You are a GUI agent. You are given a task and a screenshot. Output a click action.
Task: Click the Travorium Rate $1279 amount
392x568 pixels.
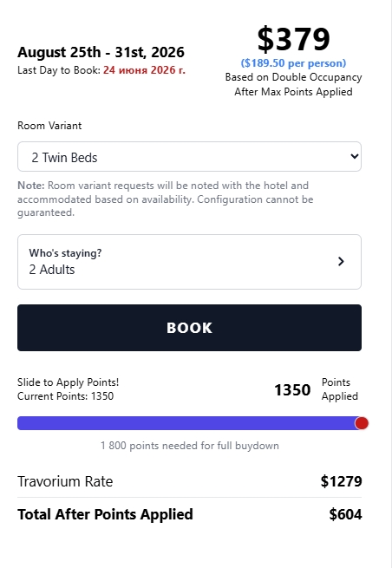(x=341, y=481)
